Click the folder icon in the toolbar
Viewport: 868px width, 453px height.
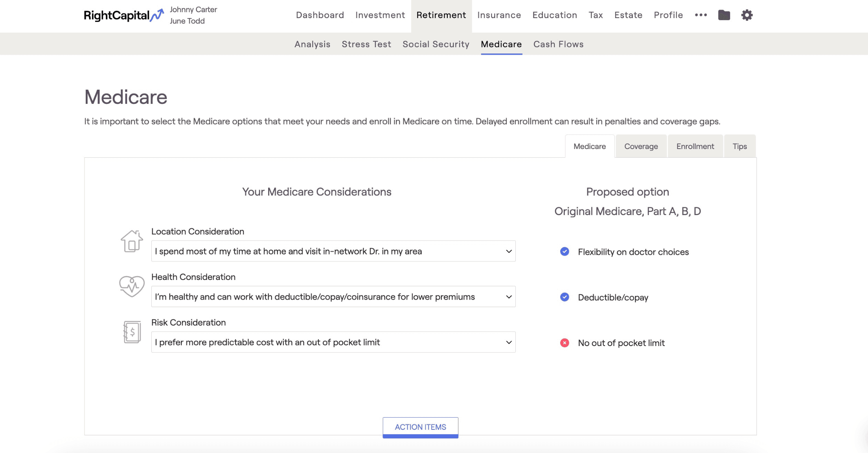pos(724,15)
